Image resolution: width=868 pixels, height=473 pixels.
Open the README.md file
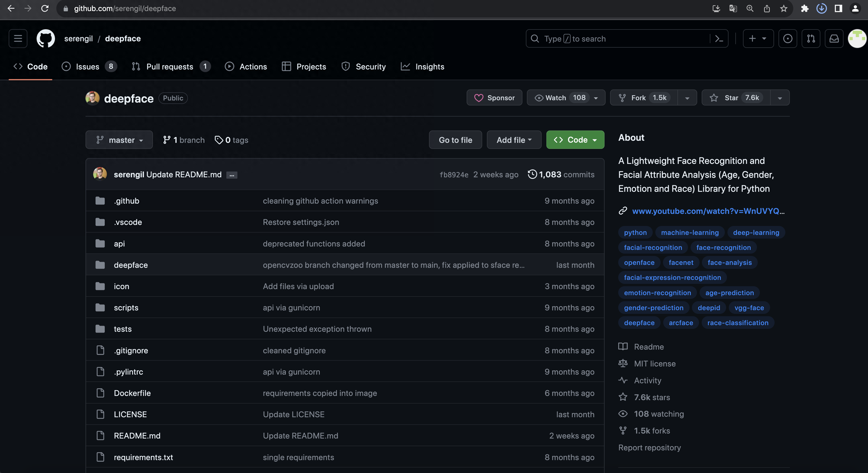click(137, 436)
